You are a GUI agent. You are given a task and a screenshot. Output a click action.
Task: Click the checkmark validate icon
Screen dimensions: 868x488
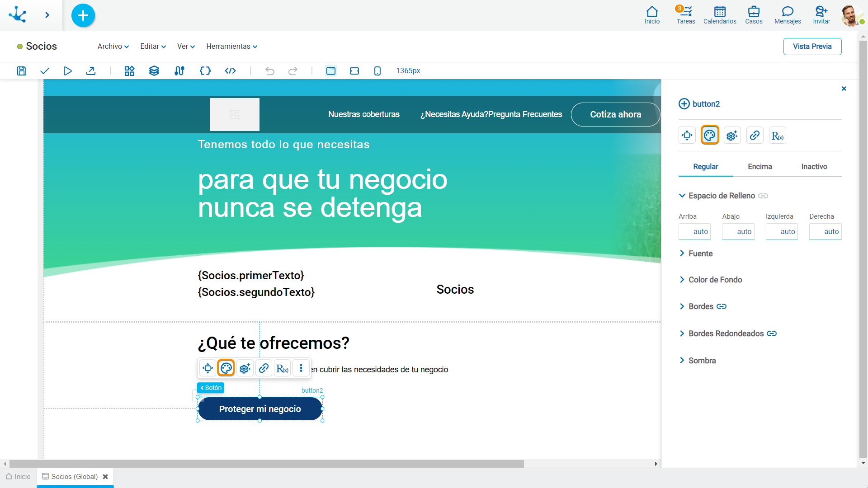pos(44,71)
